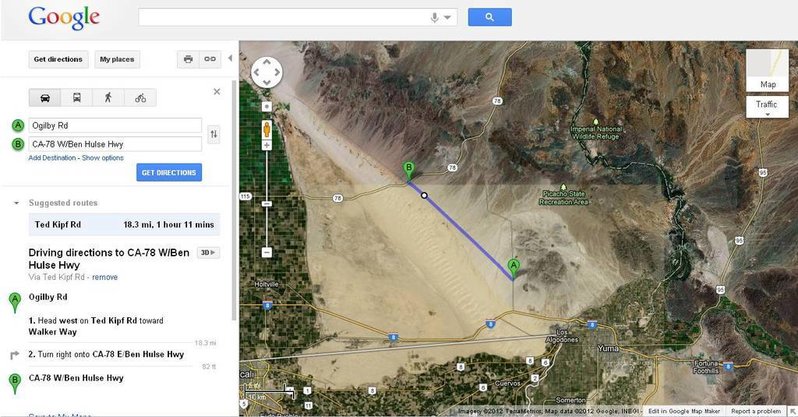Open the search options dropdown arrow
798x417 pixels.
click(447, 17)
